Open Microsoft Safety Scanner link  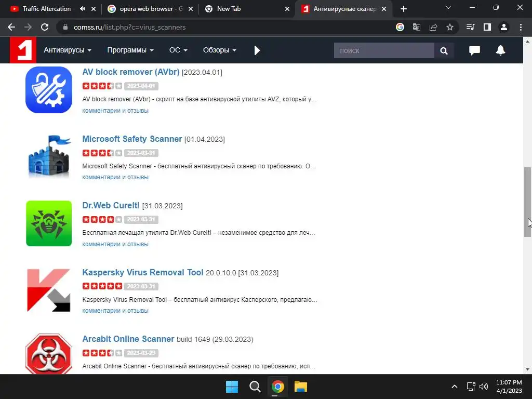pos(132,139)
